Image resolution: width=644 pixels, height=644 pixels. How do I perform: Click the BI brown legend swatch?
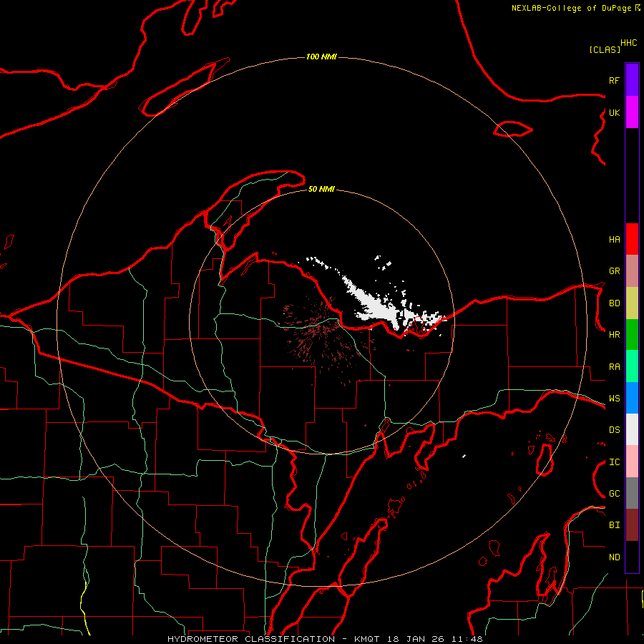632,525
